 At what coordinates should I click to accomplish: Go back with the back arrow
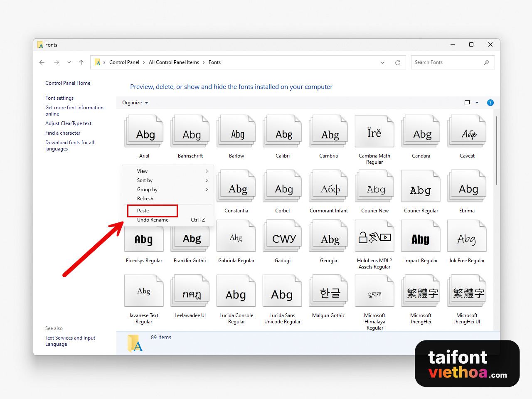click(42, 62)
